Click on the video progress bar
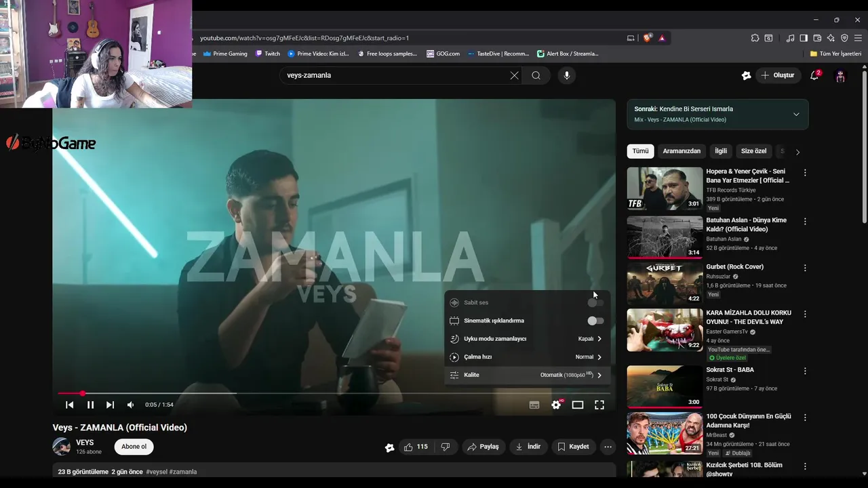 tap(334, 393)
